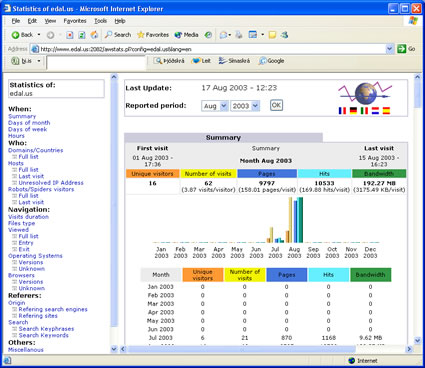
Task: Open the Operating Systems link
Action: click(x=35, y=256)
